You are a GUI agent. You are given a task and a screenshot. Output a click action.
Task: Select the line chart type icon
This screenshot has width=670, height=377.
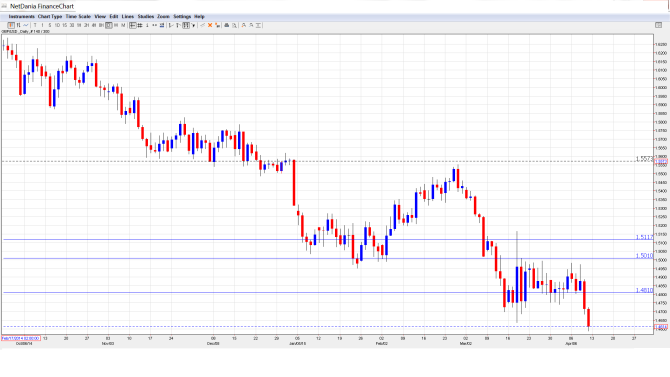(26, 26)
